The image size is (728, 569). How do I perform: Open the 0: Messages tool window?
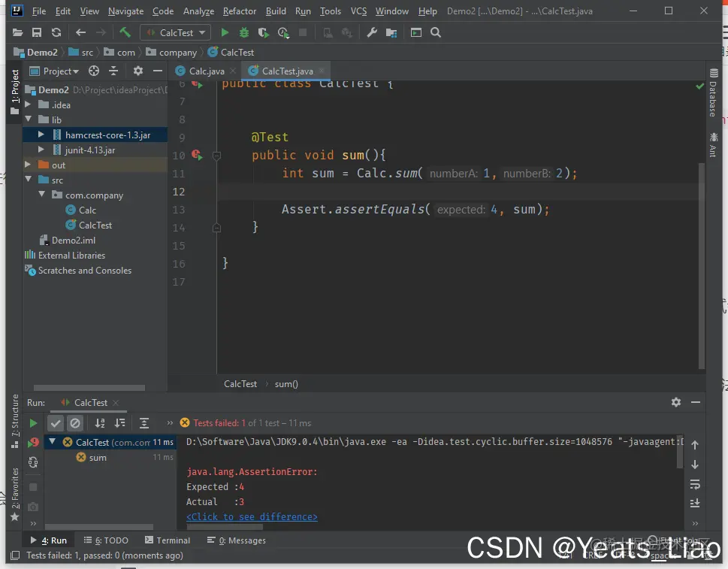(237, 540)
